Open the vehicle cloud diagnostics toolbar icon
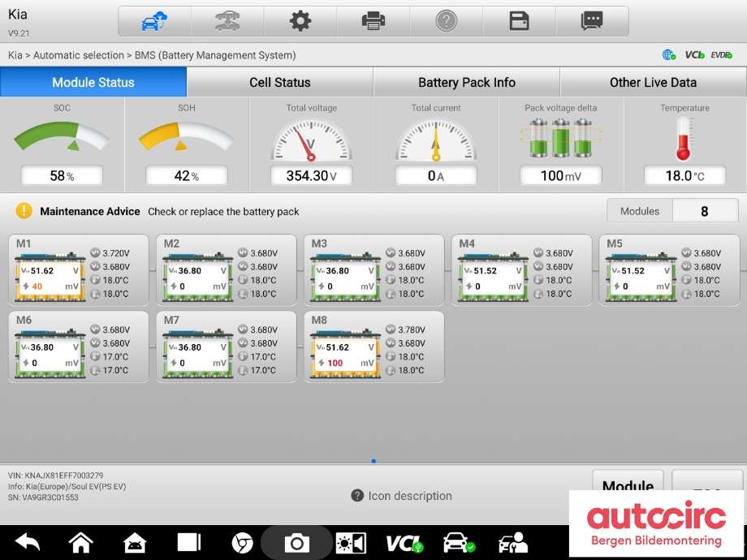Screen dimensions: 747x560 pos(154,21)
